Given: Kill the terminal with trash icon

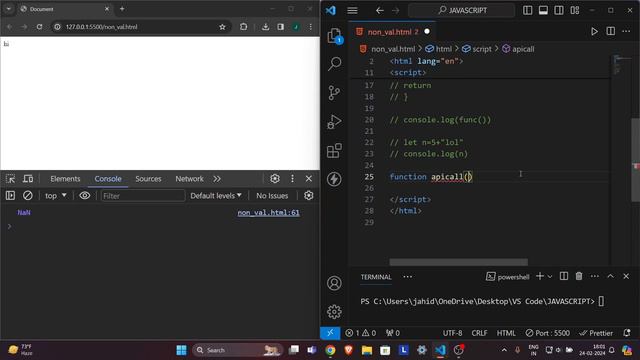Looking at the screenshot, I should (579, 276).
